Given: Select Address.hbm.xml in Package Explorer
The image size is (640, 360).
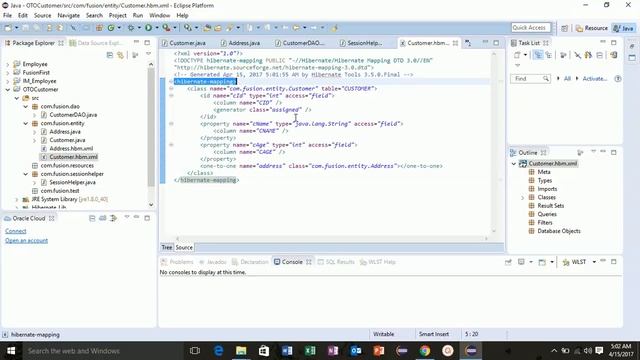Looking at the screenshot, I should [x=71, y=149].
